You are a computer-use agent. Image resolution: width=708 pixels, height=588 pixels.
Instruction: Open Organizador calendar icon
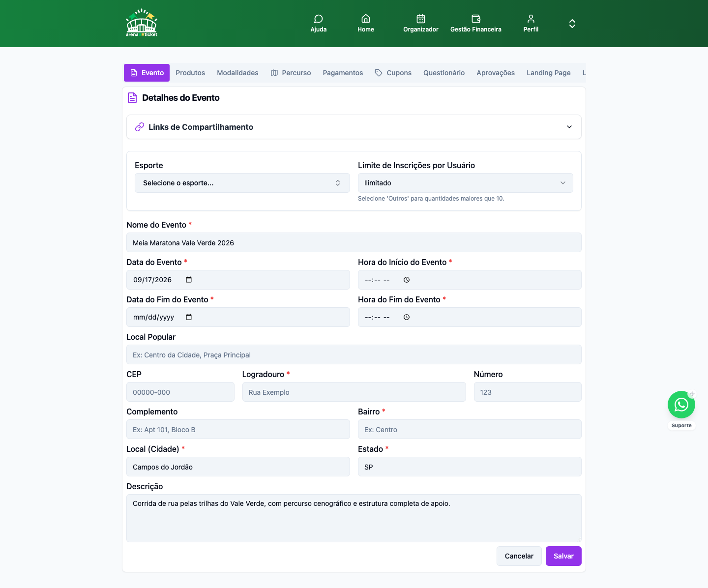pyautogui.click(x=421, y=19)
